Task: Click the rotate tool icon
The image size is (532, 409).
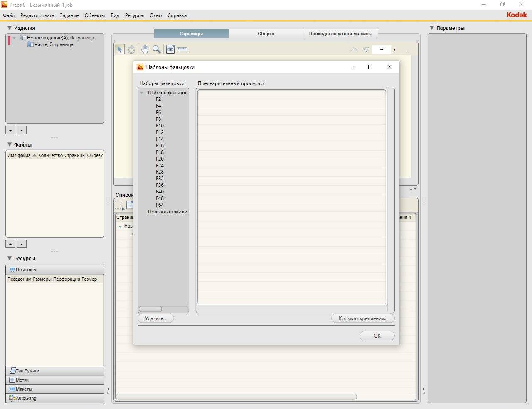Action: point(131,49)
